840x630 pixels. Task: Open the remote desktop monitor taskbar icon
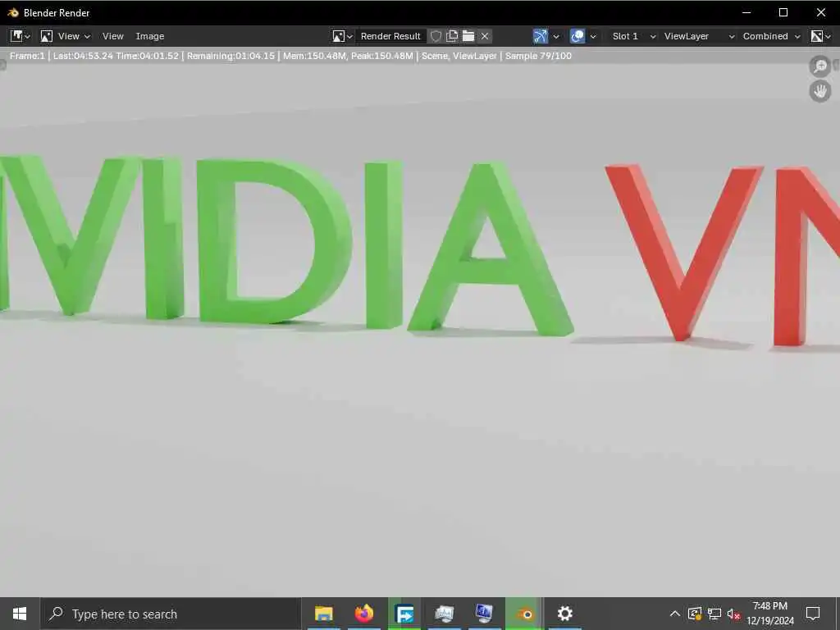[x=484, y=614]
